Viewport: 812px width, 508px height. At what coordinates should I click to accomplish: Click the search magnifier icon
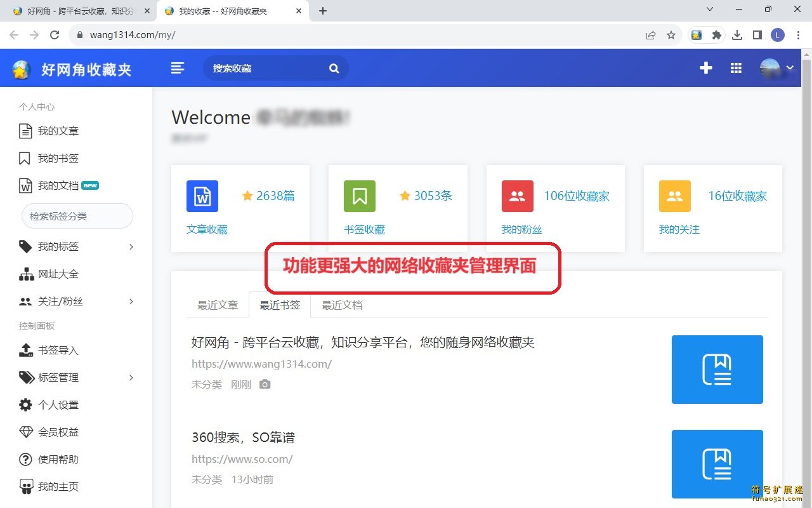click(x=334, y=69)
